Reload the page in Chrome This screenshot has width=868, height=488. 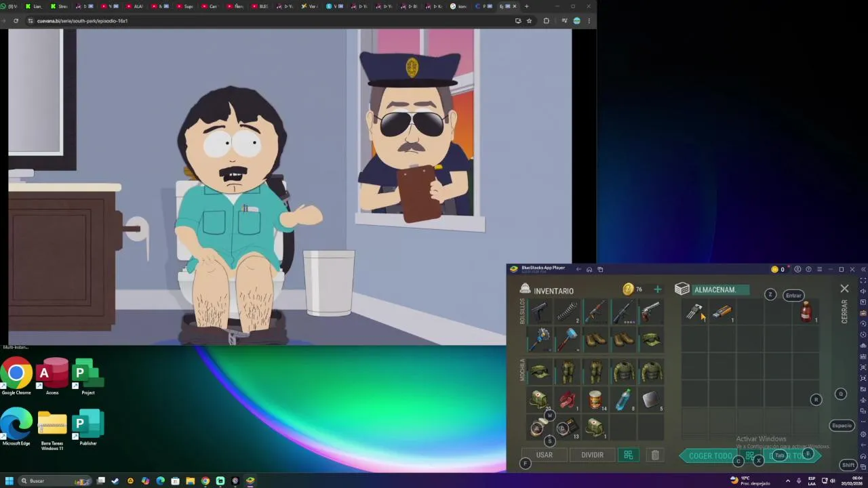click(16, 21)
